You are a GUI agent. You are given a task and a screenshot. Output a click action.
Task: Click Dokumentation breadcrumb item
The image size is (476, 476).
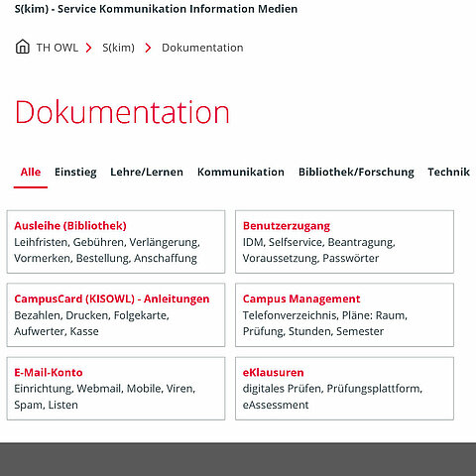point(202,48)
